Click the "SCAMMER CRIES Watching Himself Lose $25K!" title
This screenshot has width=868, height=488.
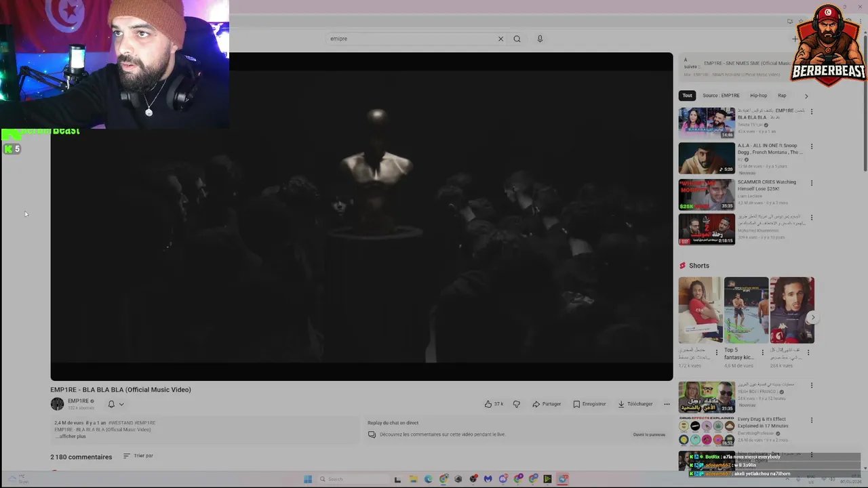click(767, 185)
